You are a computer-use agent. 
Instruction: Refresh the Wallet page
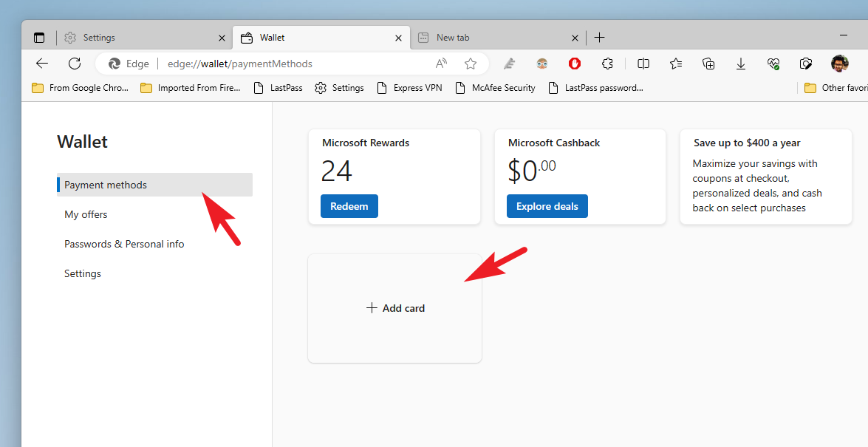(75, 64)
